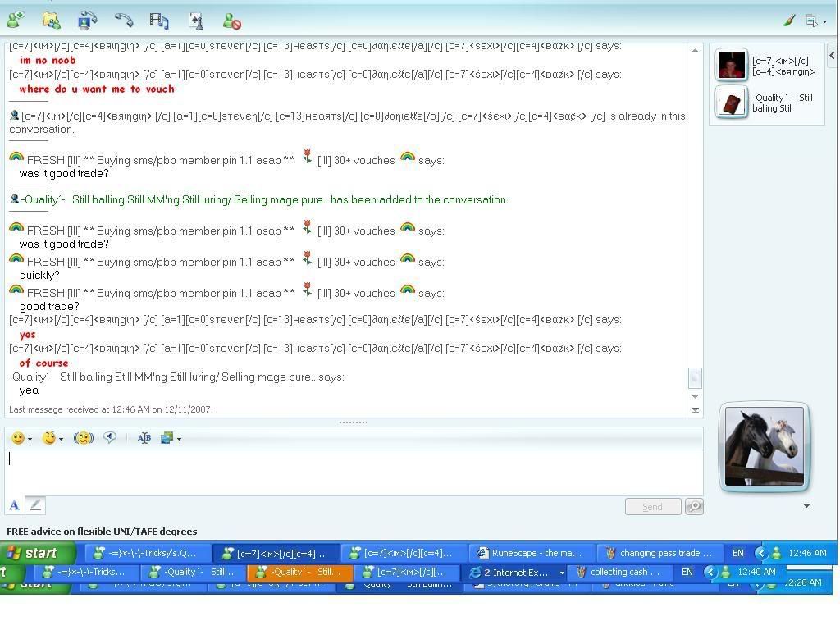Open the collecting cash taskbar item
The image size is (840, 630).
point(619,572)
